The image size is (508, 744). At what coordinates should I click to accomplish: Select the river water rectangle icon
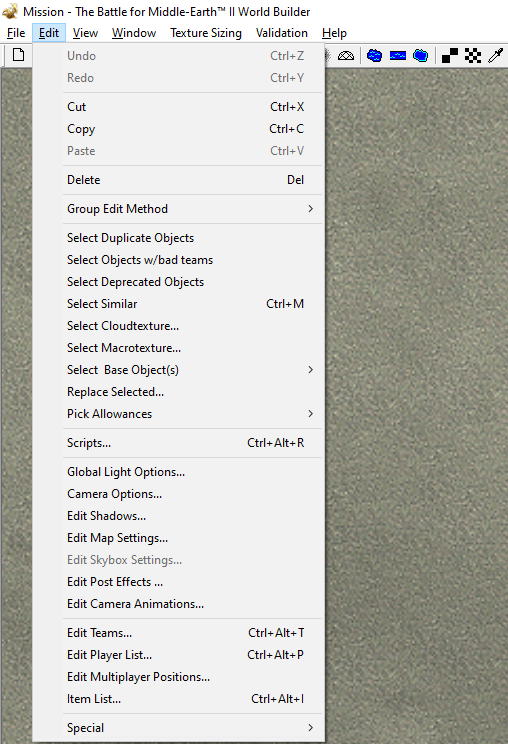[397, 56]
